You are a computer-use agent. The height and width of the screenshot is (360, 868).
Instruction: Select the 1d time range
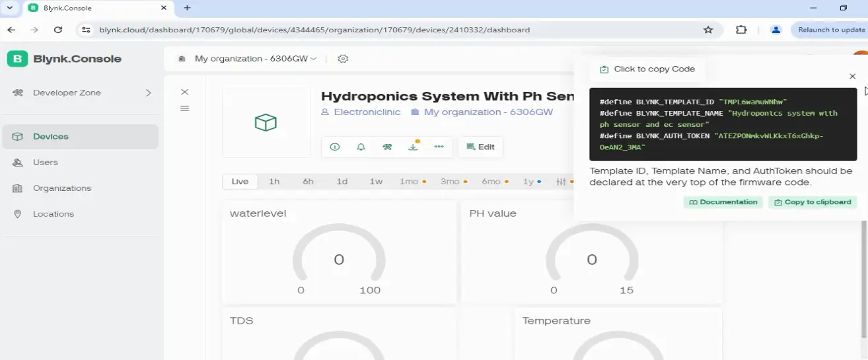342,182
